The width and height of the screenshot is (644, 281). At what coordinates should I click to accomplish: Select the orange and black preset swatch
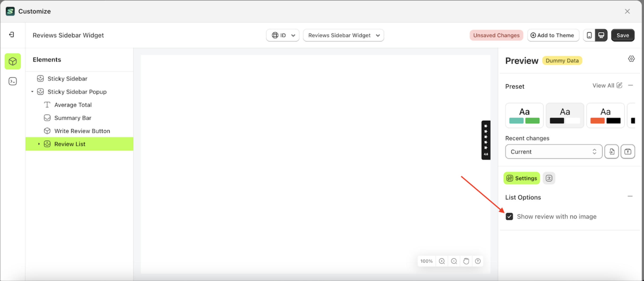tap(605, 115)
